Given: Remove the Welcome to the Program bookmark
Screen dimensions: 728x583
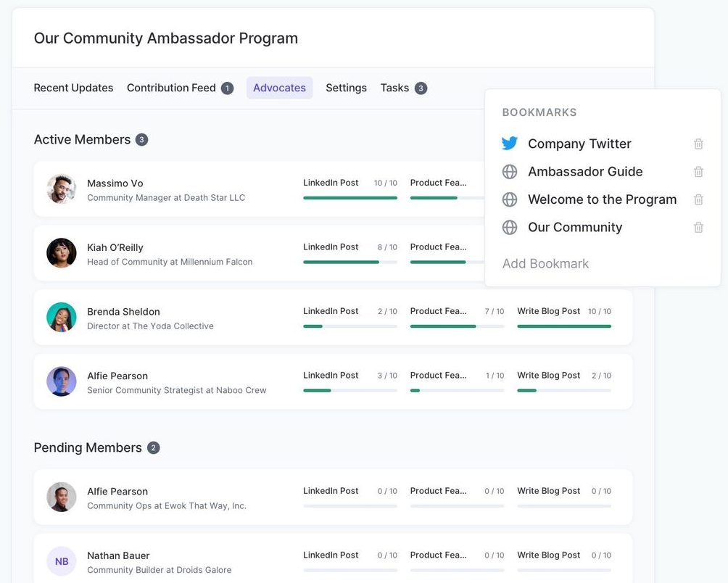Looking at the screenshot, I should point(698,199).
